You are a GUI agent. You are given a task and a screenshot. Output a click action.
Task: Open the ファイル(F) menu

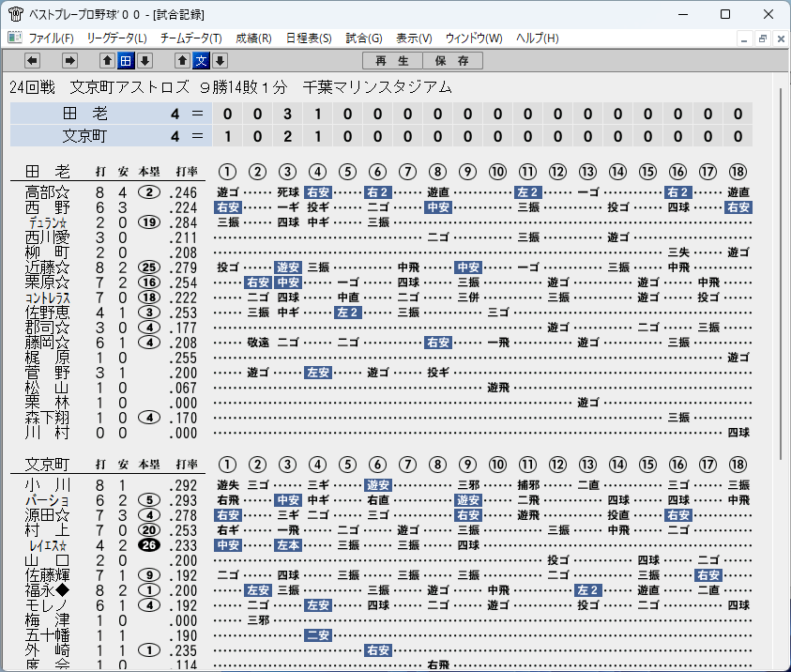click(51, 38)
